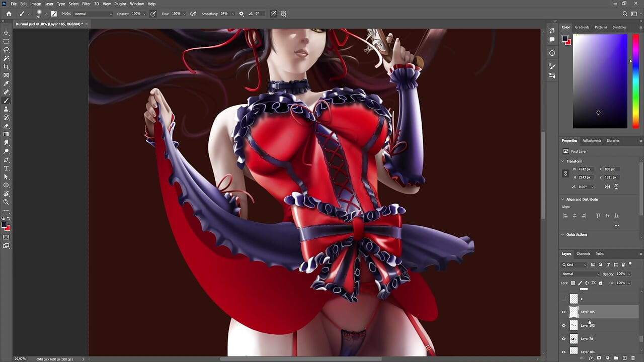This screenshot has width=644, height=362.
Task: Open brush Mode dropdown
Action: 93,14
